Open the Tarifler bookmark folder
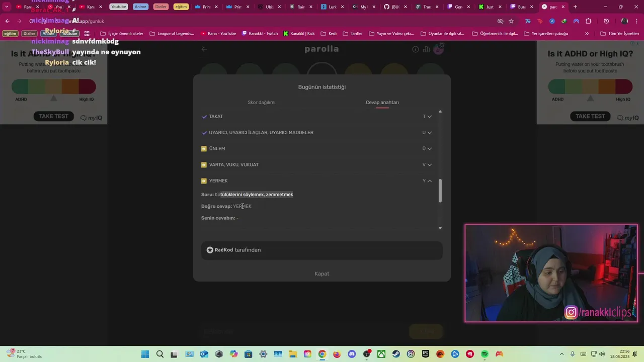 click(x=353, y=34)
